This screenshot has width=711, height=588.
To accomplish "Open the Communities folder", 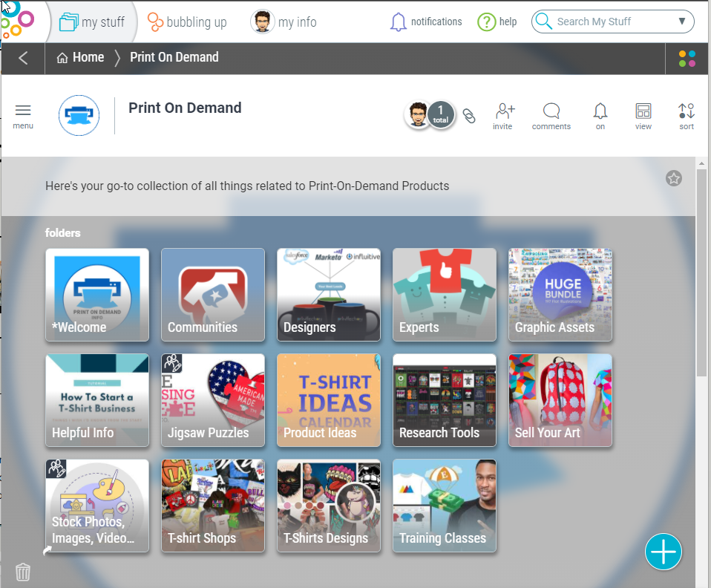I will 213,295.
